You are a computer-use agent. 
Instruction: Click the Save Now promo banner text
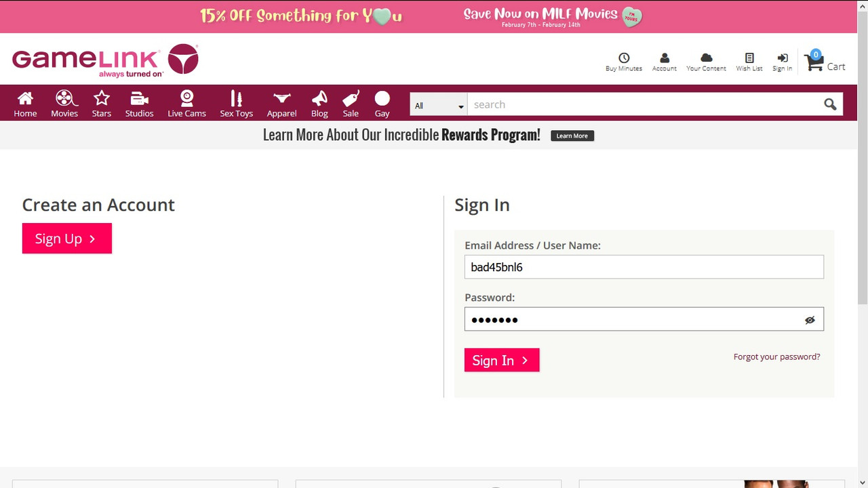point(540,14)
